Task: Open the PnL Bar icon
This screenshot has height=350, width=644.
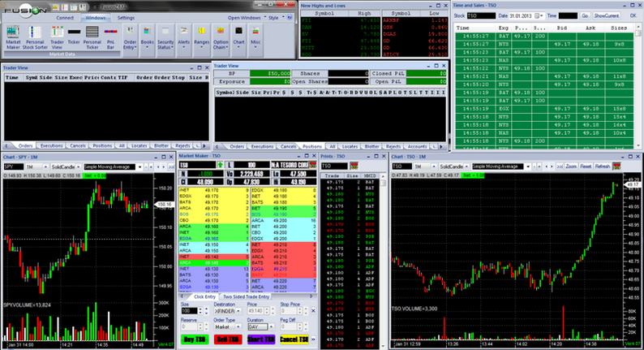Action: (110, 37)
